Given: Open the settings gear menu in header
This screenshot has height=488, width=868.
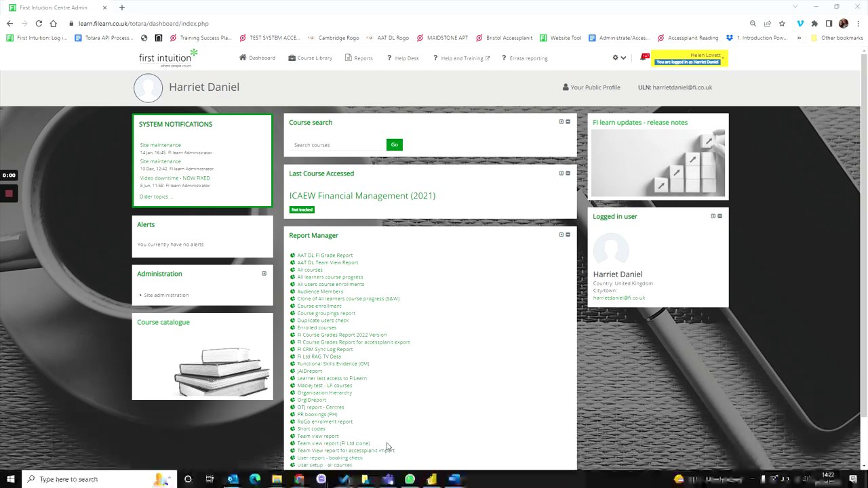Looking at the screenshot, I should point(618,58).
